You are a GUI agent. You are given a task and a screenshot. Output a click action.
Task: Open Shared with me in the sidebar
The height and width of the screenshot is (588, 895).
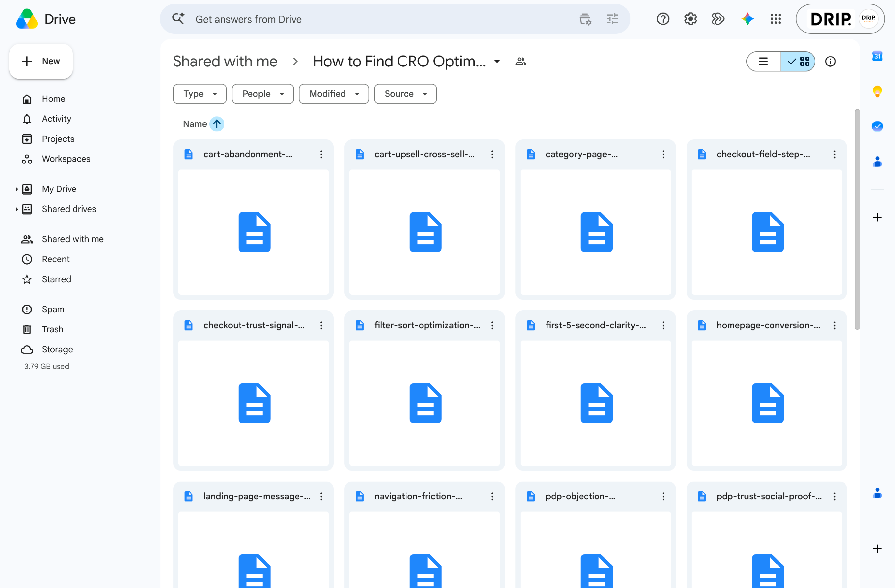(73, 239)
